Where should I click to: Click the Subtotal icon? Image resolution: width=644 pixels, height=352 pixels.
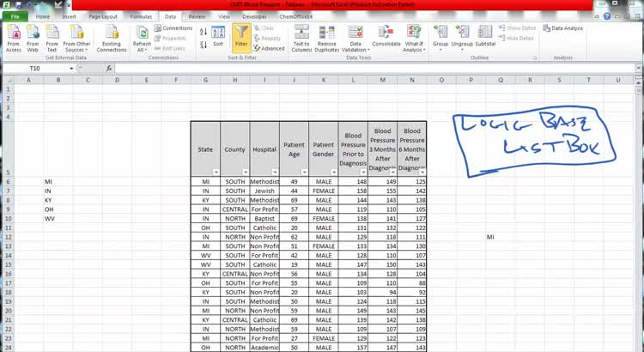pyautogui.click(x=485, y=37)
